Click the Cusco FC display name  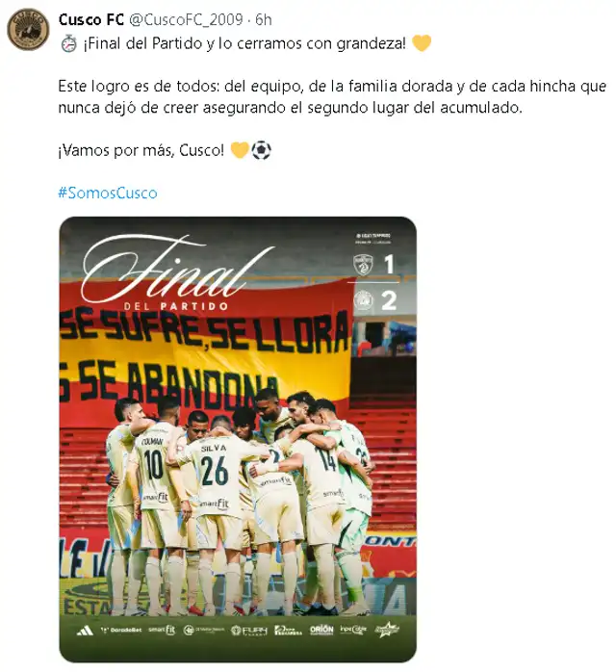pos(91,19)
